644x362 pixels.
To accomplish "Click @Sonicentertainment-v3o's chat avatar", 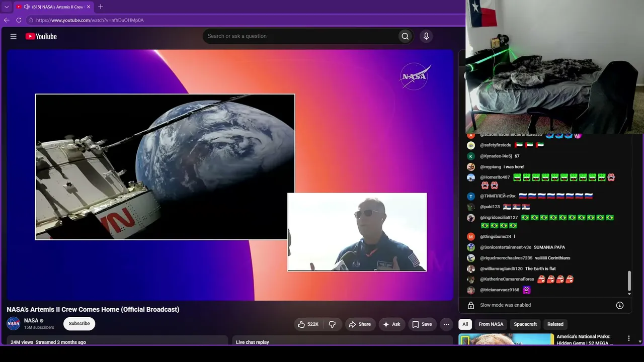I will click(471, 247).
